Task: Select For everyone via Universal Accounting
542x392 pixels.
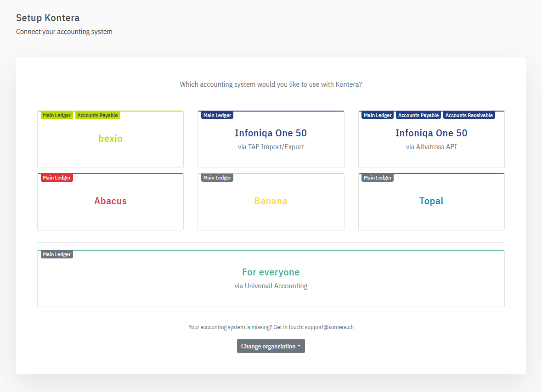Action: click(271, 275)
